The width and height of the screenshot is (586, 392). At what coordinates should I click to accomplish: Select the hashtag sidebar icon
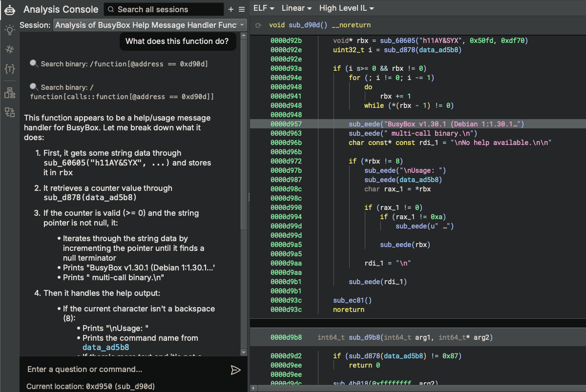[x=10, y=49]
